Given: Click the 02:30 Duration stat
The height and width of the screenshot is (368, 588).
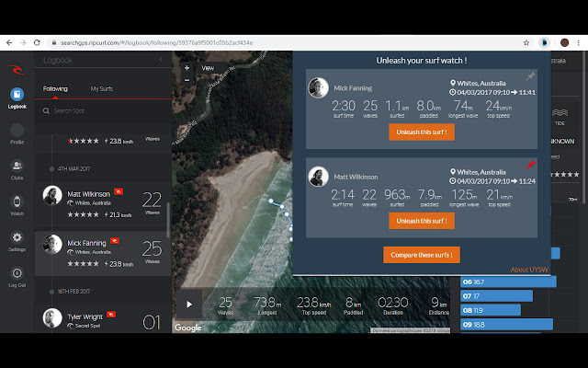Looking at the screenshot, I should pyautogui.click(x=392, y=305).
